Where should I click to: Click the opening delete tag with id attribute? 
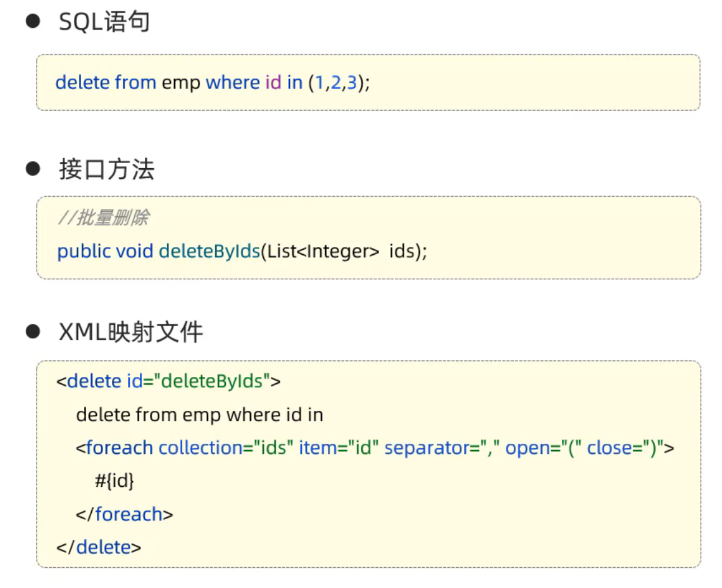[168, 381]
